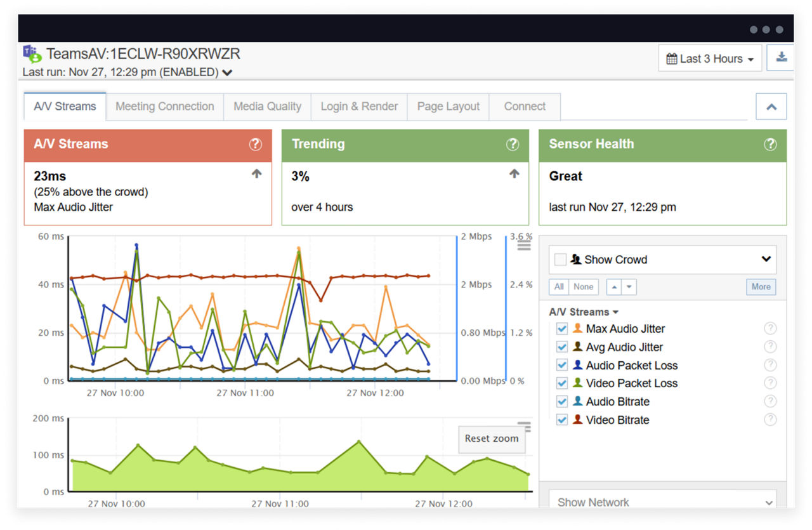Switch to the Media Quality tab
This screenshot has width=812, height=530.
click(x=267, y=107)
